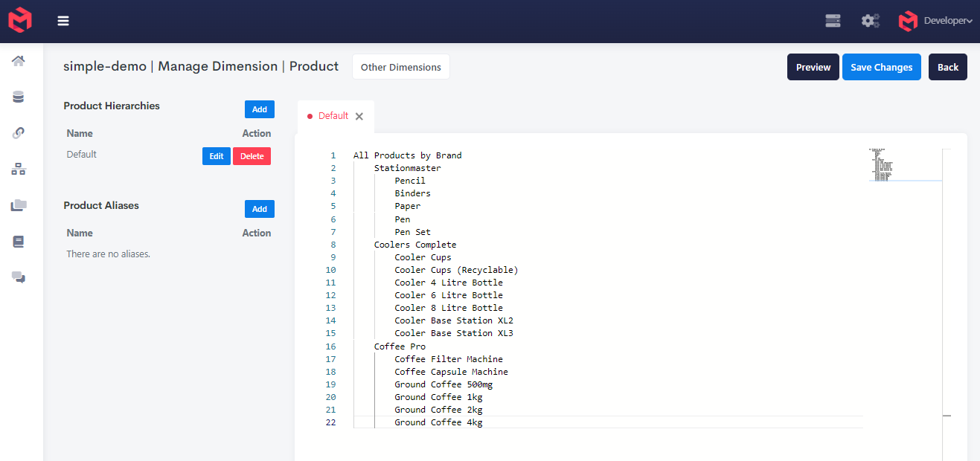Screen dimensions: 980x461
Task: Click the folders icon in the sidebar
Action: (19, 205)
